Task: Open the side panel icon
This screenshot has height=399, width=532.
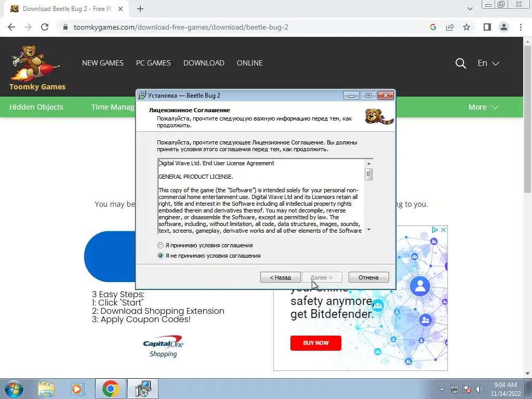Action: pyautogui.click(x=487, y=27)
